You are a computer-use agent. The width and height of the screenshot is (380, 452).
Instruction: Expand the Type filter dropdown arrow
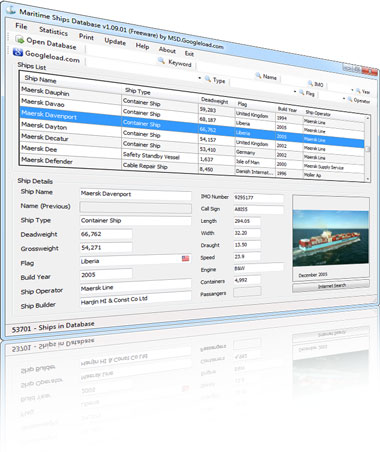point(200,78)
